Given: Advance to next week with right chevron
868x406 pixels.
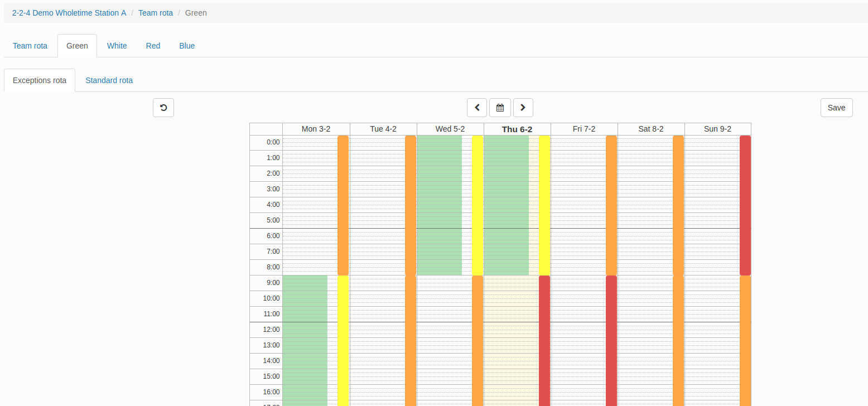Looking at the screenshot, I should click(523, 108).
